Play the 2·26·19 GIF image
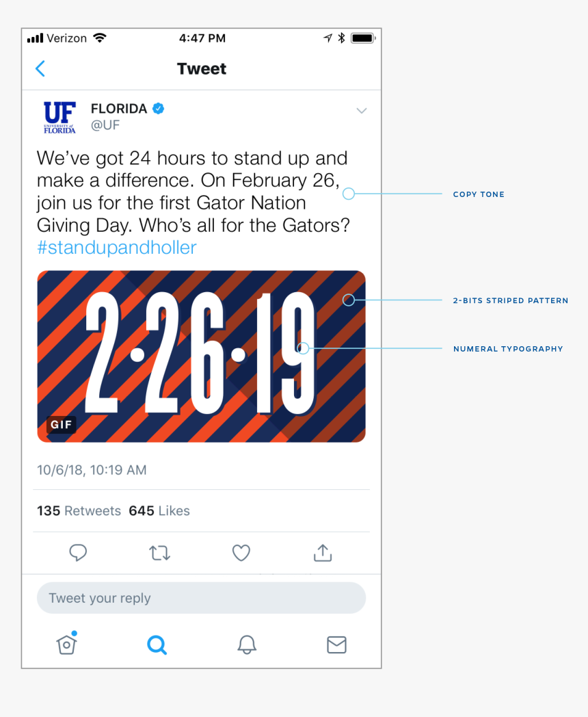This screenshot has height=717, width=588. tap(201, 356)
